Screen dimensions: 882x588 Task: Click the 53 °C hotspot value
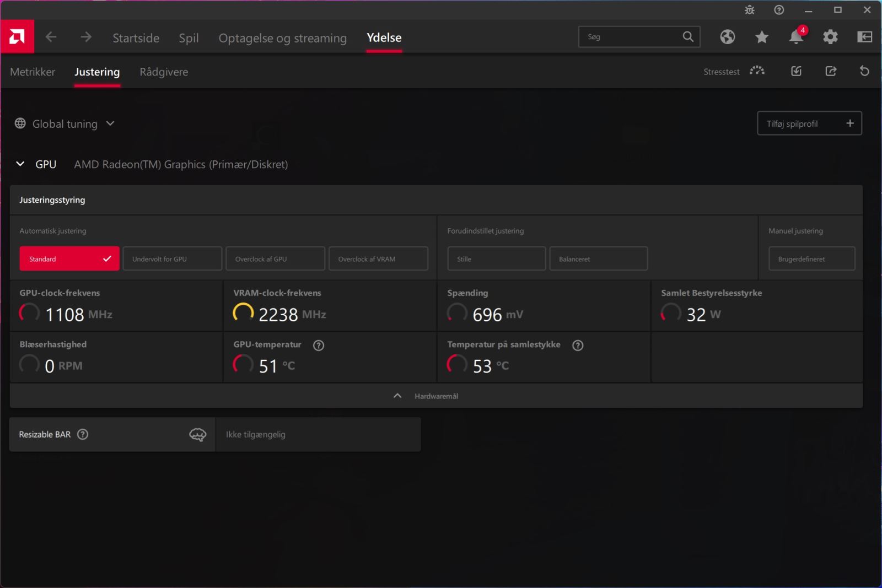click(491, 366)
